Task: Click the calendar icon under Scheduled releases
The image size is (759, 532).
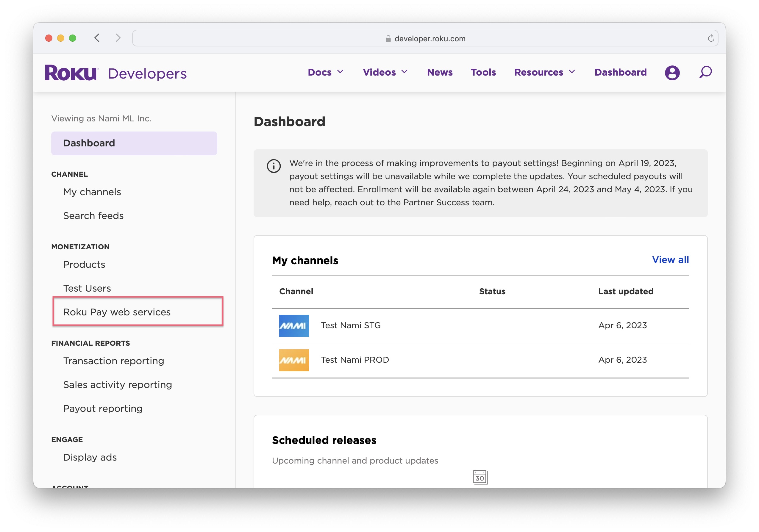Action: [480, 477]
